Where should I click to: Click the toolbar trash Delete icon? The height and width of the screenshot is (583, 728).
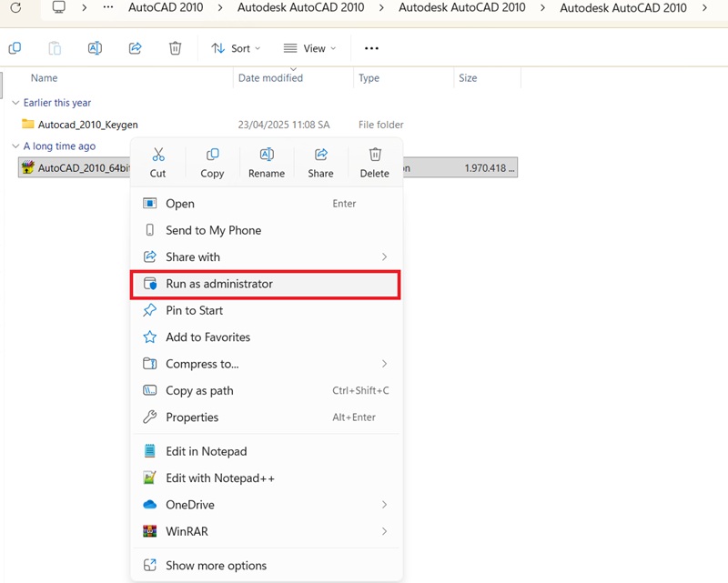click(x=176, y=48)
